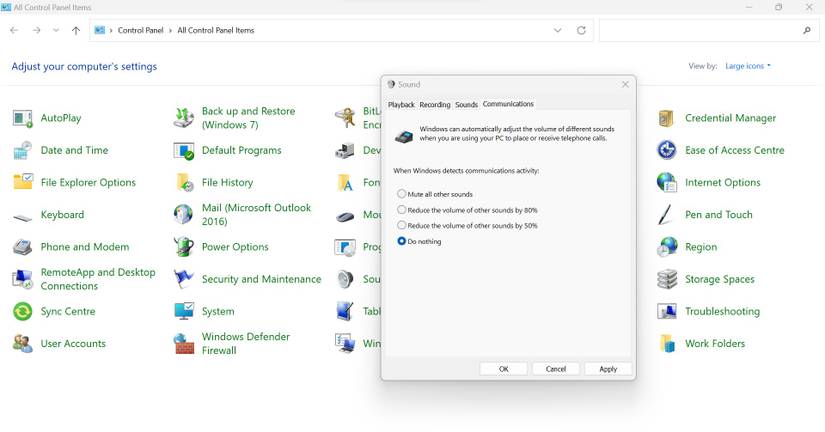Switch to the Recording tab
Viewport: 825px width, 432px height.
point(435,105)
